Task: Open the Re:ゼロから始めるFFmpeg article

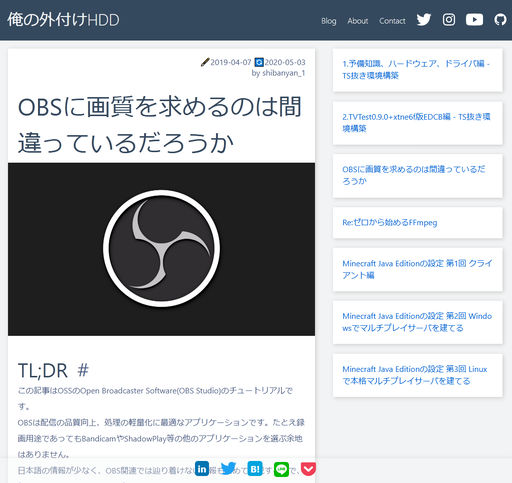Action: 390,222
